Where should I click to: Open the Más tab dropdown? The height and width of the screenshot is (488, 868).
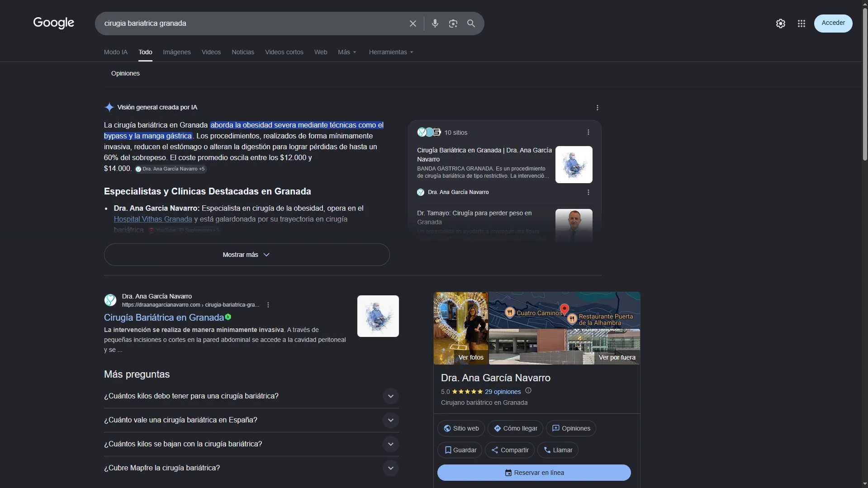click(x=347, y=52)
